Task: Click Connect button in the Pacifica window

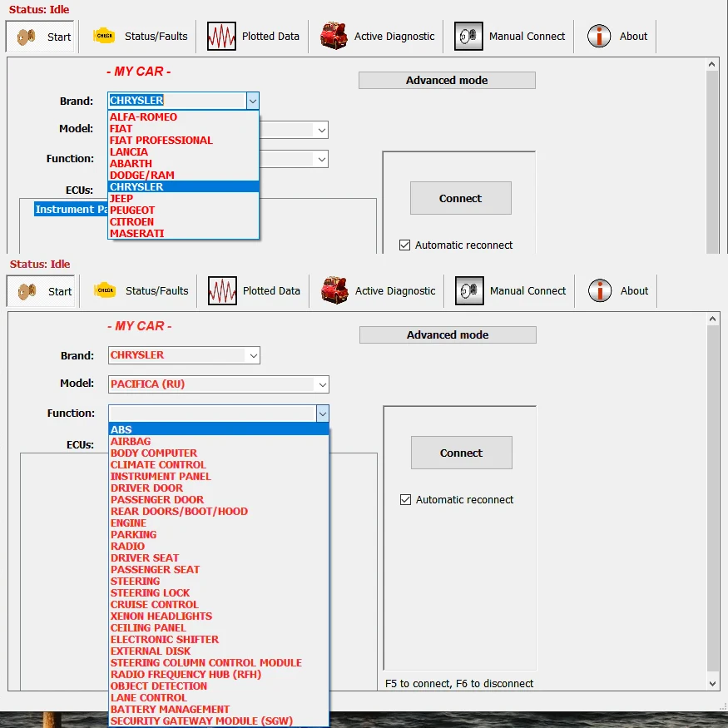Action: (462, 453)
